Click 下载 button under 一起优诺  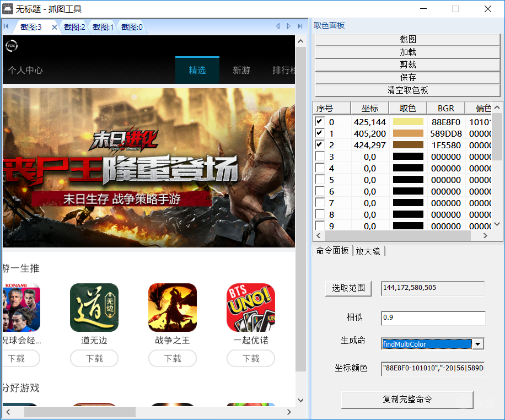251,358
